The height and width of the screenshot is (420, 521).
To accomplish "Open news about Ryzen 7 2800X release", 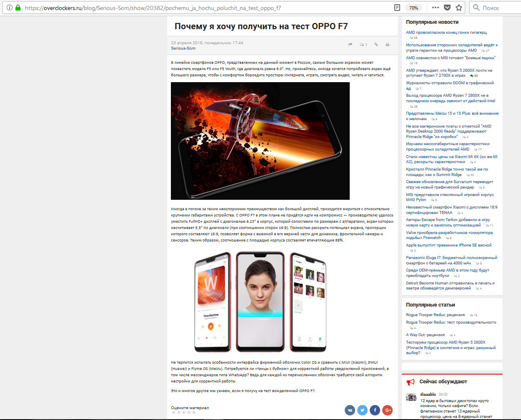I will (x=451, y=98).
